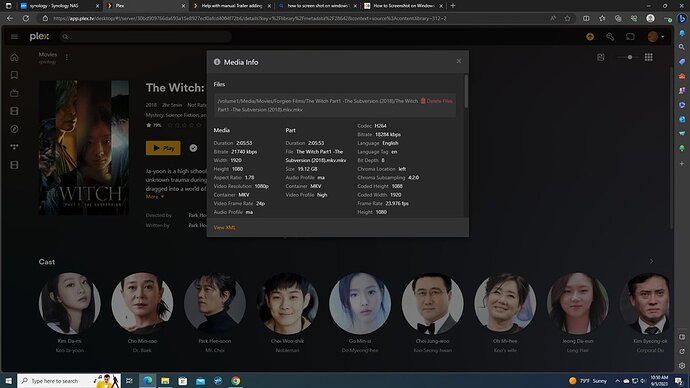Advance the Cast row with right chevron

(651, 261)
